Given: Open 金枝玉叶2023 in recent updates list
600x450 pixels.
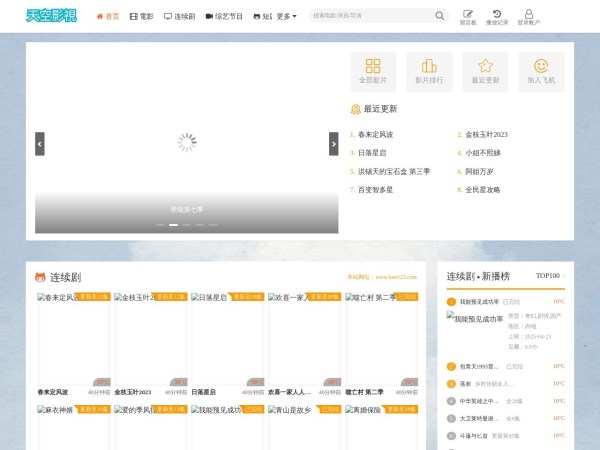Looking at the screenshot, I should pos(486,134).
